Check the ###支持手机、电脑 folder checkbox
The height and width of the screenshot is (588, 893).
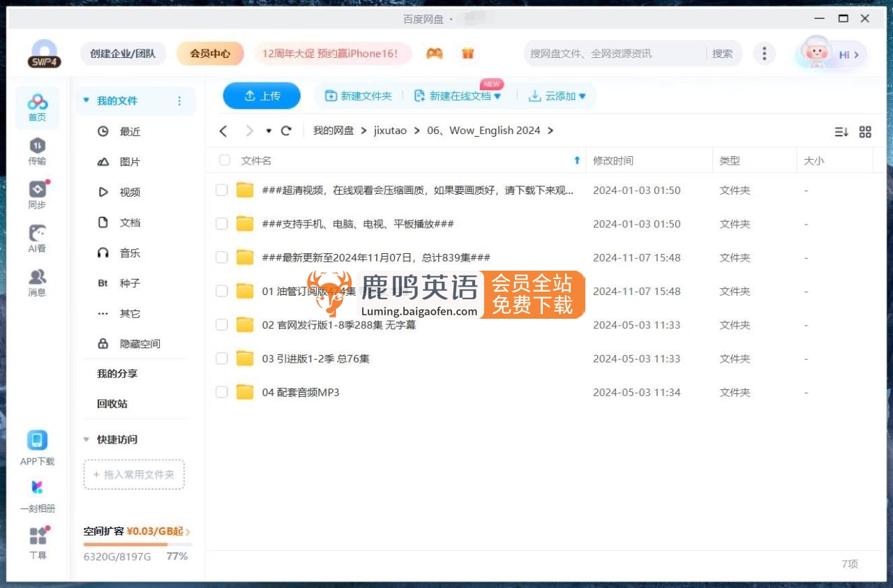pyautogui.click(x=222, y=224)
